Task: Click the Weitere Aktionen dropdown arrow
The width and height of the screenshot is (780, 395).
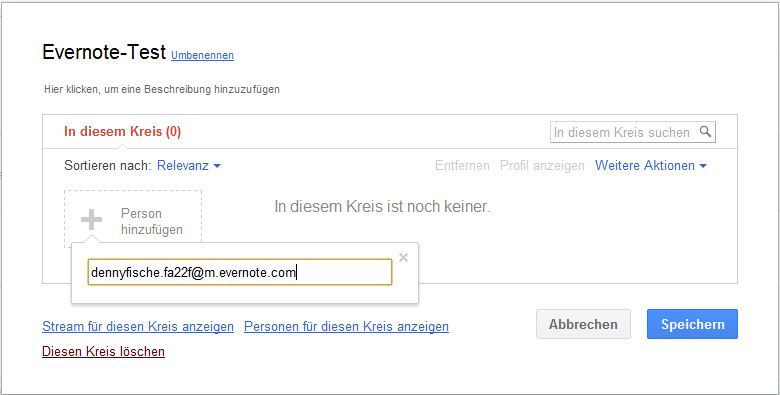Action: (703, 166)
